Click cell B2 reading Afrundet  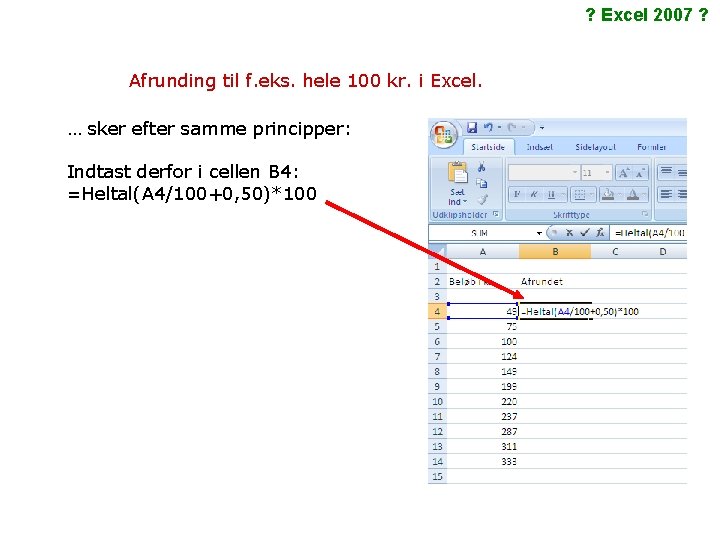[555, 281]
